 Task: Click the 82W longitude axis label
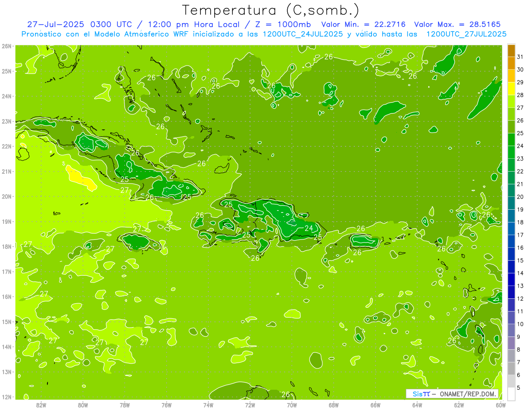(41, 405)
